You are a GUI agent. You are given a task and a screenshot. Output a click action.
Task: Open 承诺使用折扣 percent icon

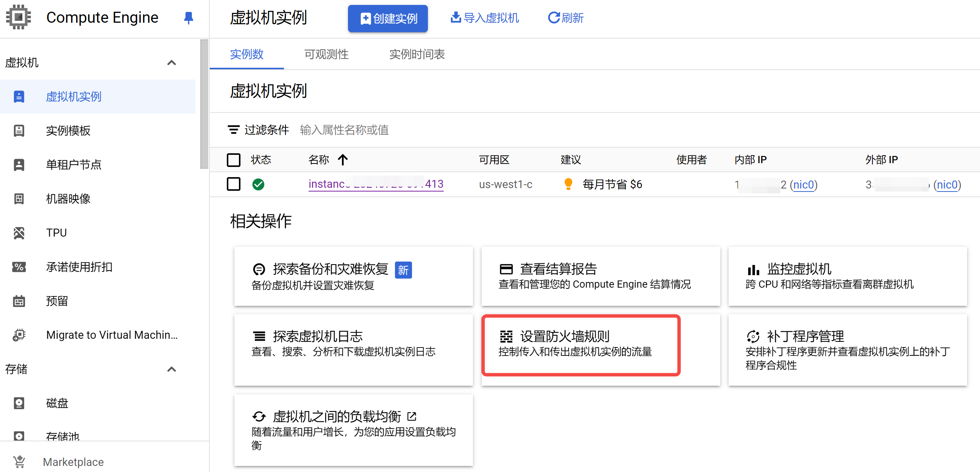tap(19, 267)
